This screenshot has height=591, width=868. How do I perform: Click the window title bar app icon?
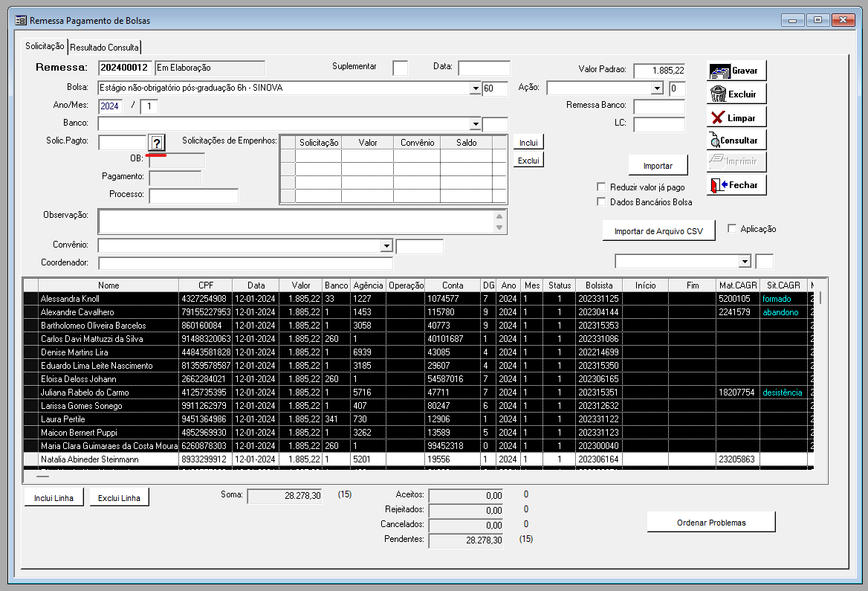[x=19, y=20]
